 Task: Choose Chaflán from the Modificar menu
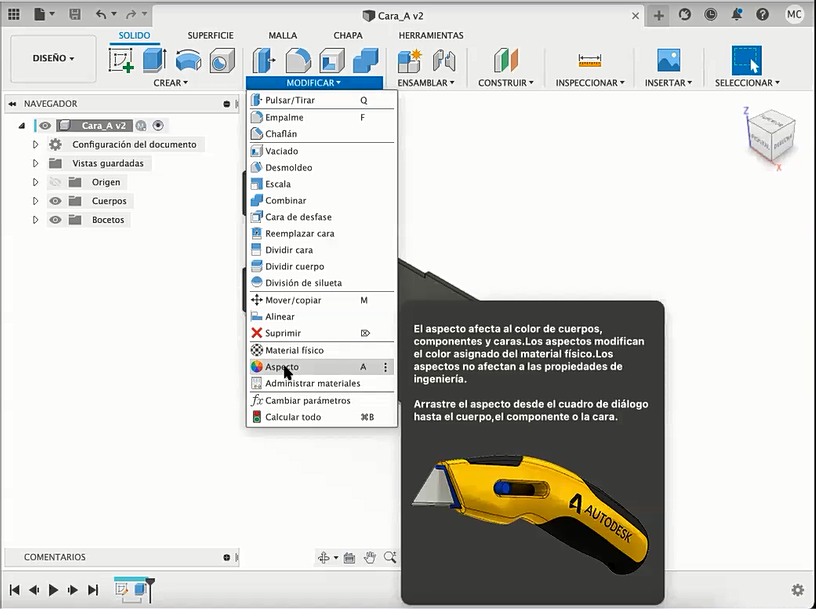(322, 134)
